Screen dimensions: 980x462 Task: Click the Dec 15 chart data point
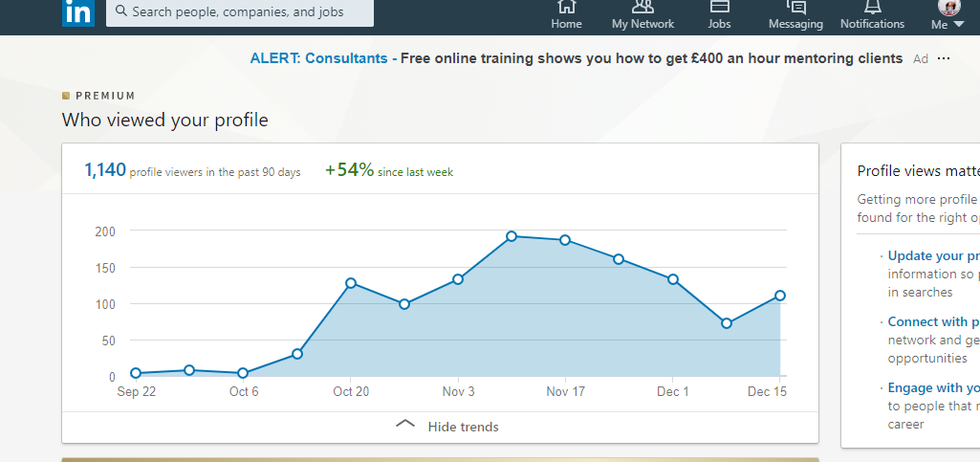[780, 296]
